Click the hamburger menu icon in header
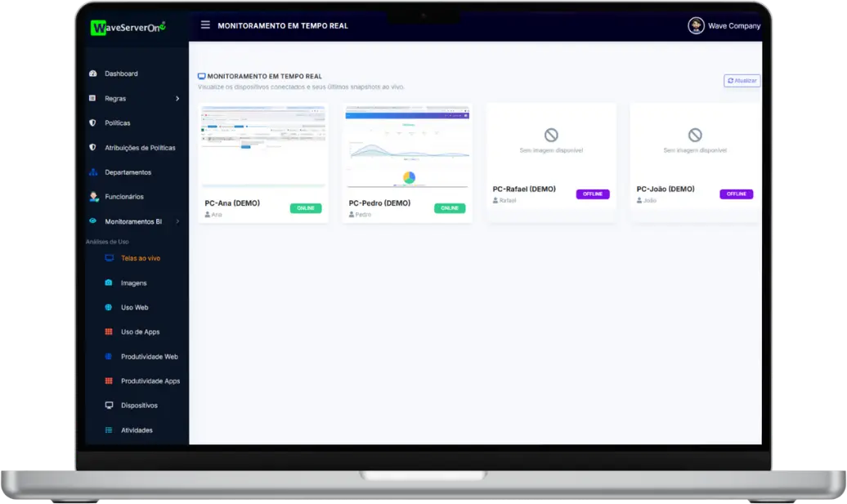The height and width of the screenshot is (504, 847). [x=205, y=25]
